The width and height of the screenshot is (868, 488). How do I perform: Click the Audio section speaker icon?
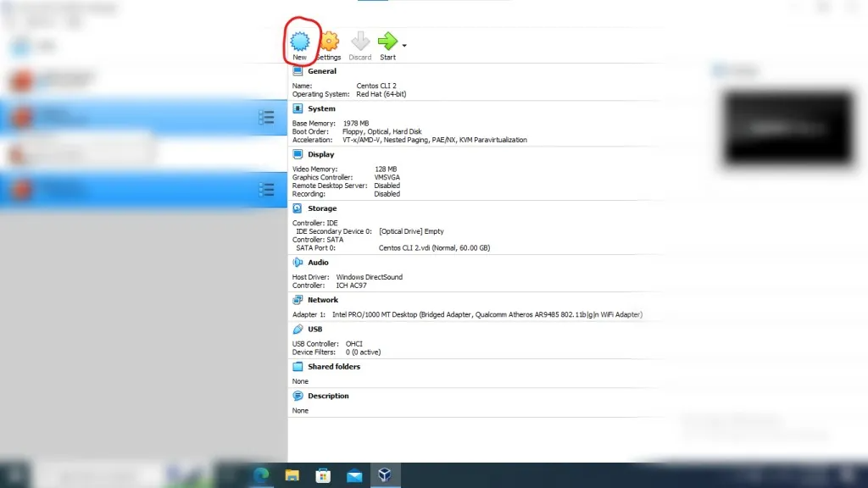298,263
